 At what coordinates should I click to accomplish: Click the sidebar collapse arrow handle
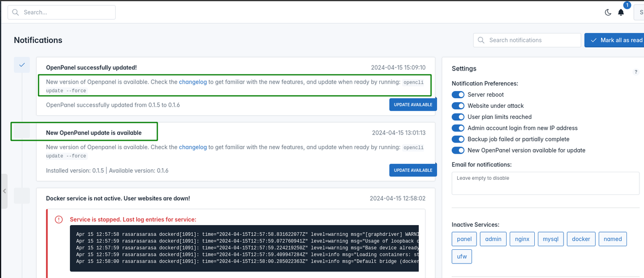coord(4,191)
